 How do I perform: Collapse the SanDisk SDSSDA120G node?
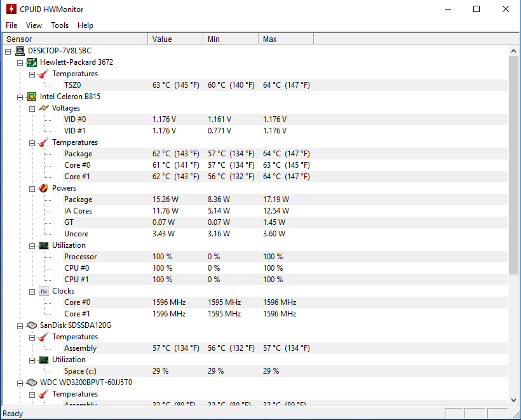click(20, 326)
